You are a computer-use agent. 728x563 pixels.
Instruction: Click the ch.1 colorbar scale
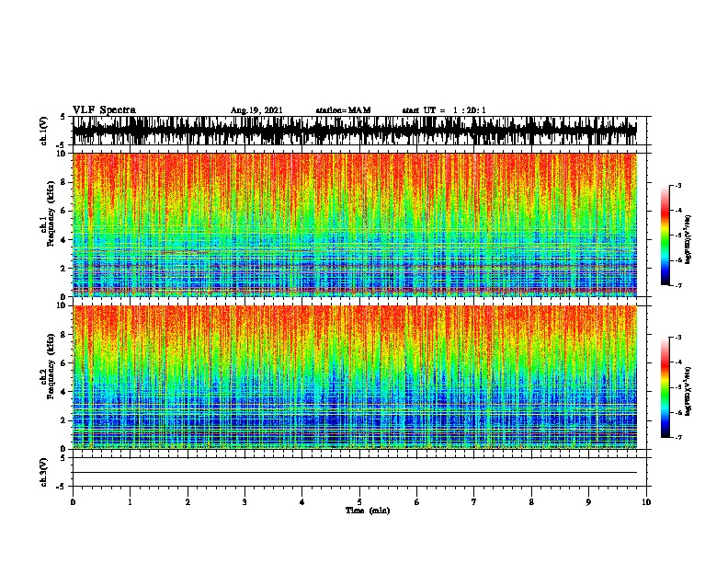coord(665,236)
